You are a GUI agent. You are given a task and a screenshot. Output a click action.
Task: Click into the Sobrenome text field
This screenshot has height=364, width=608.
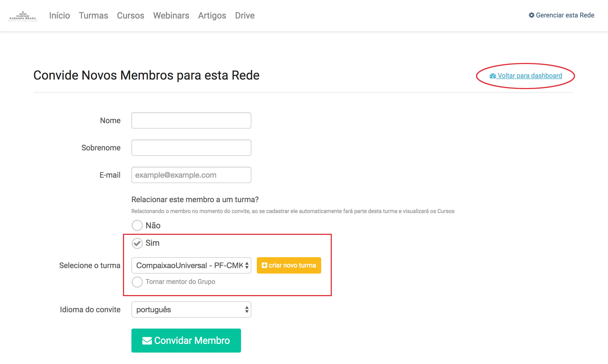tap(191, 148)
